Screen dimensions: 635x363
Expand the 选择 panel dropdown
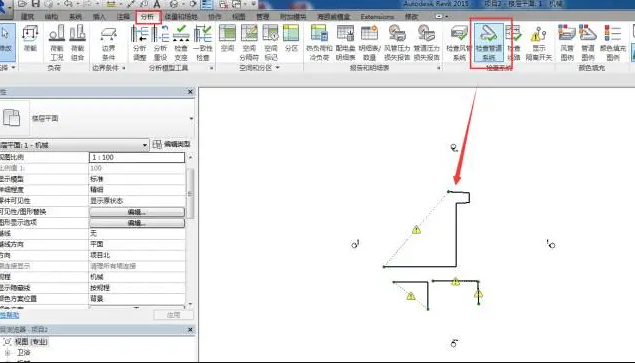13,67
